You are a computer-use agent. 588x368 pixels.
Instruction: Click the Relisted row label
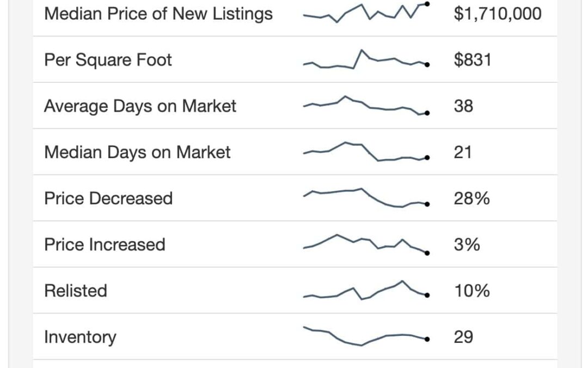click(76, 291)
